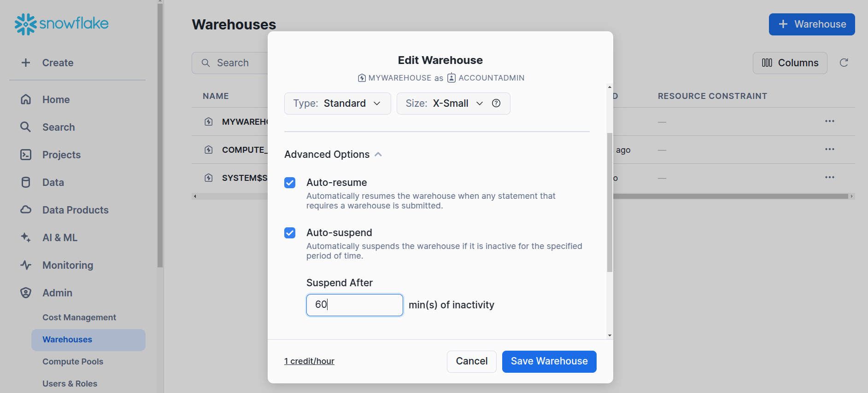The height and width of the screenshot is (393, 868).
Task: Open Projects in the sidebar
Action: pyautogui.click(x=61, y=155)
